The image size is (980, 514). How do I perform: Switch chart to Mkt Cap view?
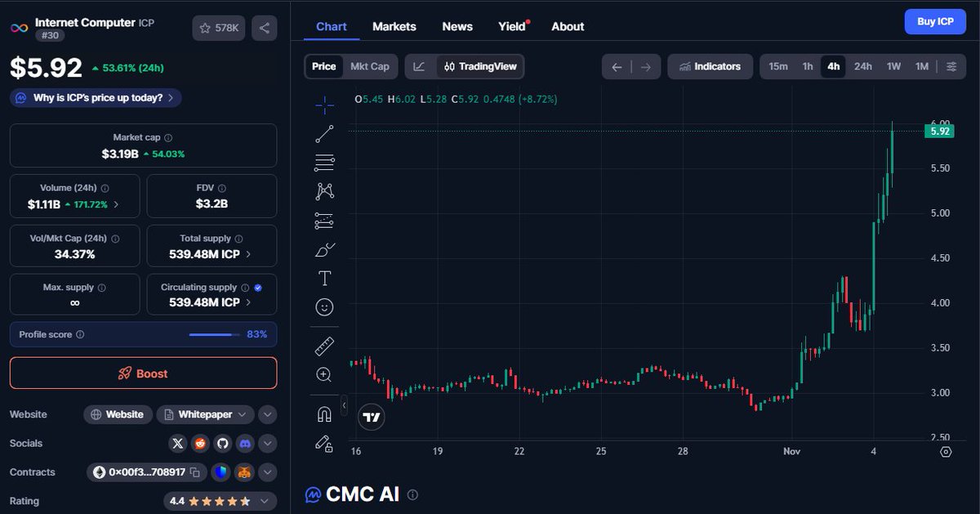coord(369,66)
